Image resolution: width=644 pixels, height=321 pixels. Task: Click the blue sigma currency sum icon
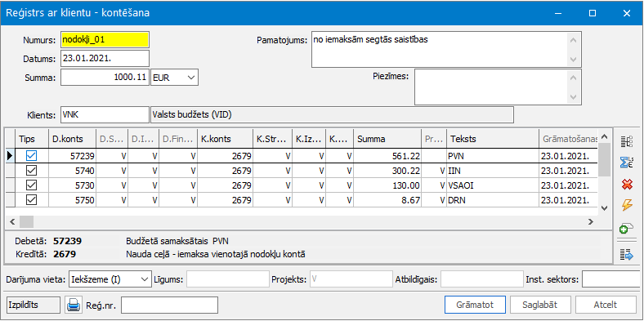627,163
